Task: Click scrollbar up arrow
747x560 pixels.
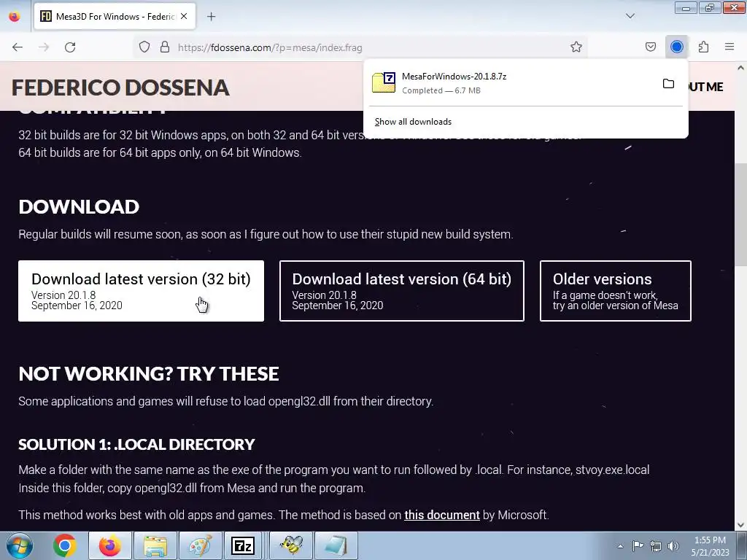Action: point(740,68)
